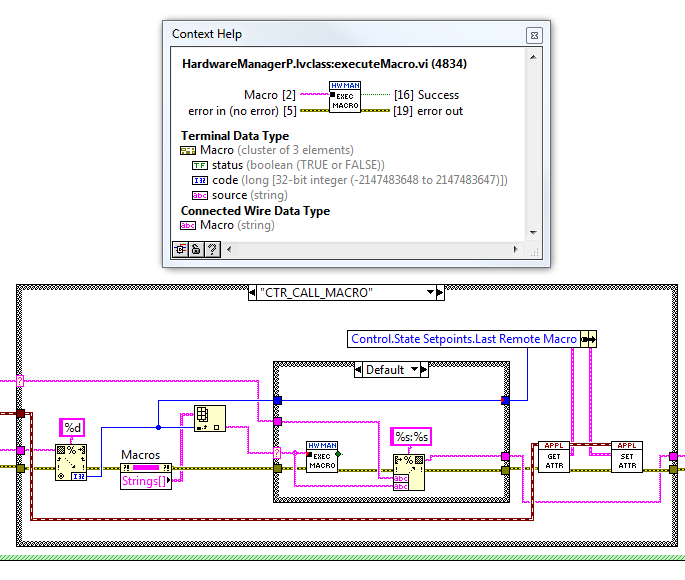The width and height of the screenshot is (685, 580).
Task: Open the Default case selector dropdown
Action: tap(414, 370)
